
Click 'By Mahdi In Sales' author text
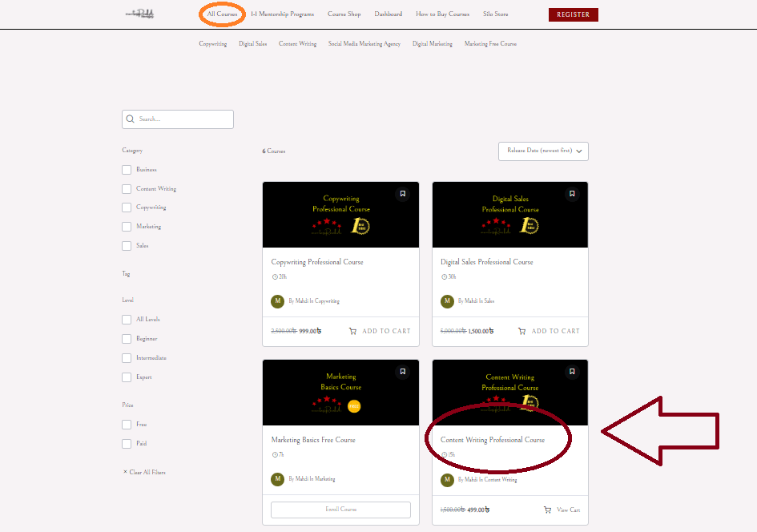pos(476,301)
